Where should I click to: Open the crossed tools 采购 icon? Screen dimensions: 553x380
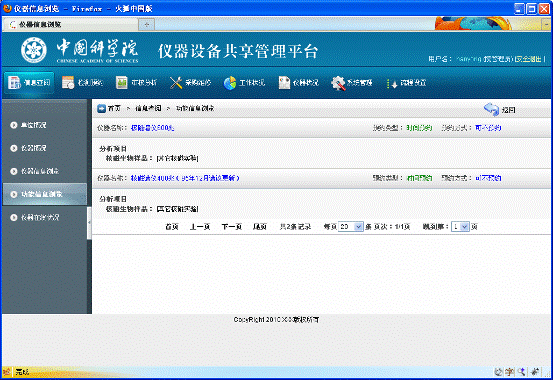point(176,83)
